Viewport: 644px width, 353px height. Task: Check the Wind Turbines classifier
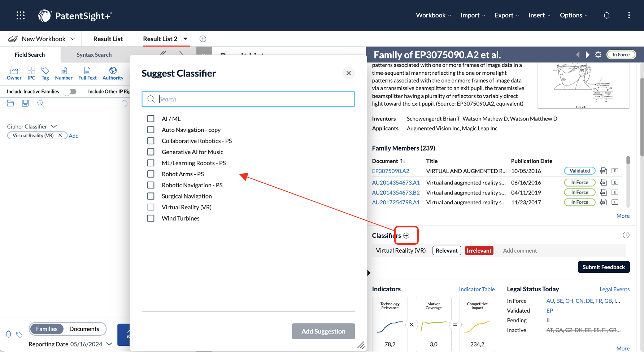[151, 218]
